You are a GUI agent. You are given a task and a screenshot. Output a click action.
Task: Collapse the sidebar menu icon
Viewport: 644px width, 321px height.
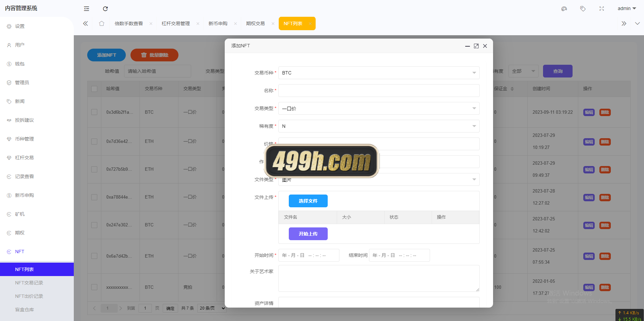pos(87,9)
